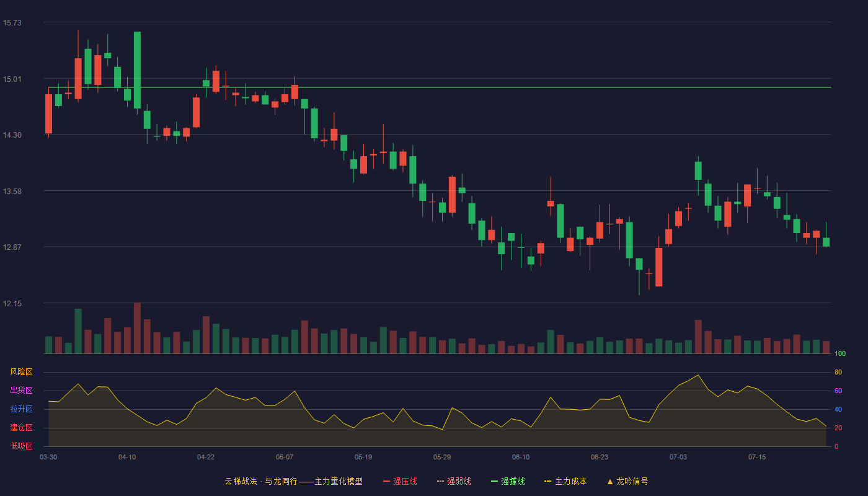Select the 07-03 date label
Viewport: 868px width, 496px height.
pyautogui.click(x=678, y=457)
